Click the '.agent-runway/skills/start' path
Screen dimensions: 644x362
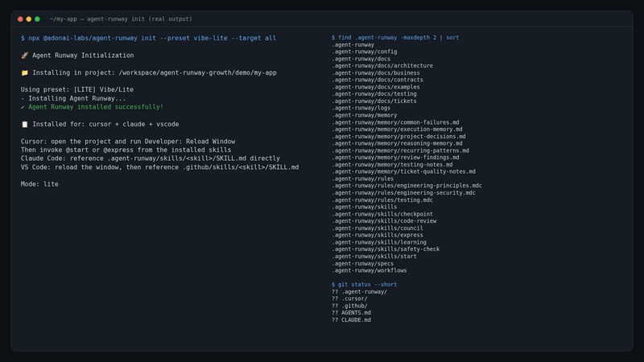click(374, 257)
